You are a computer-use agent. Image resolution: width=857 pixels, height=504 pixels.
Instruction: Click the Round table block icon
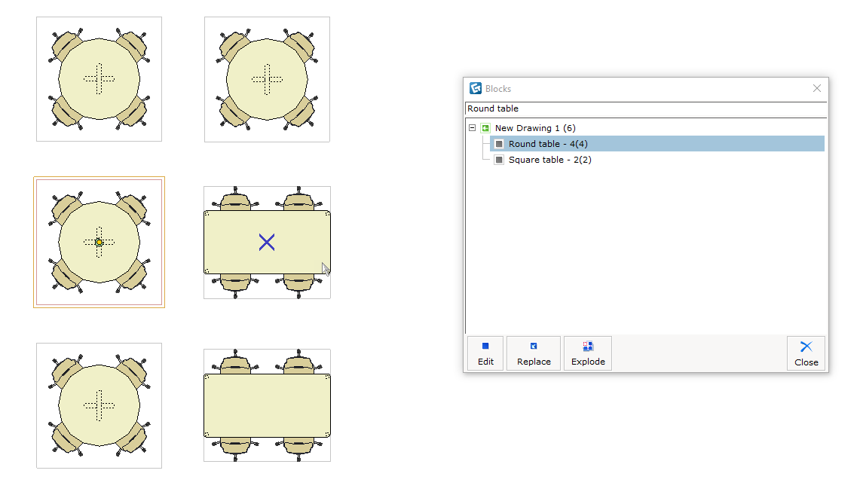[x=499, y=144]
